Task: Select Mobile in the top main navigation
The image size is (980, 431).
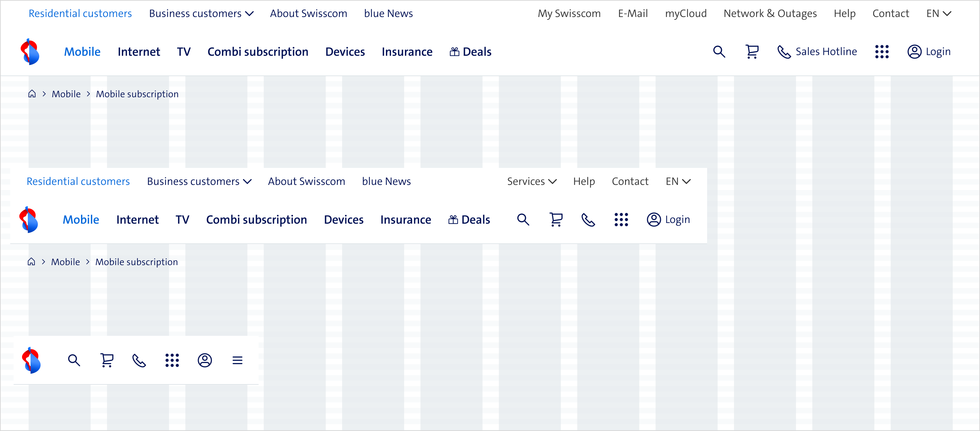Action: point(82,52)
